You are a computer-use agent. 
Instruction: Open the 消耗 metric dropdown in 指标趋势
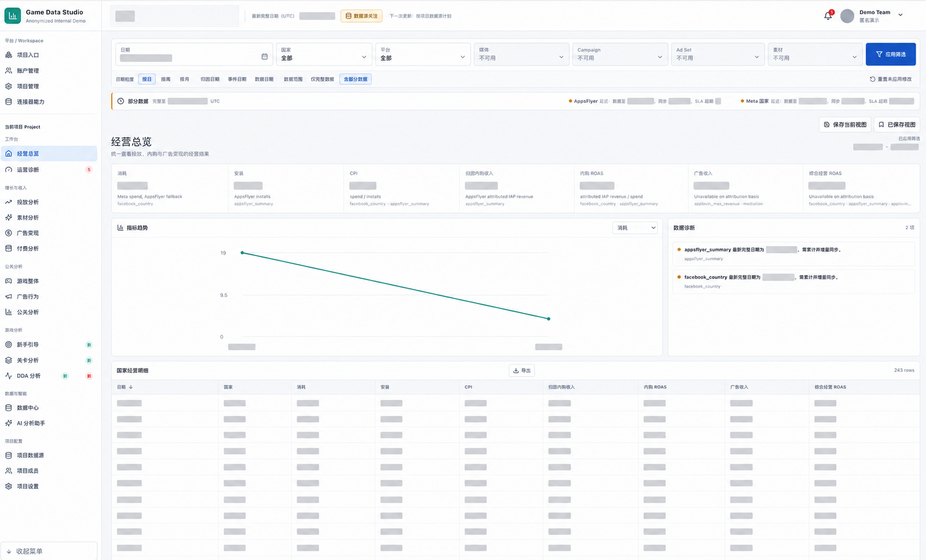[635, 228]
